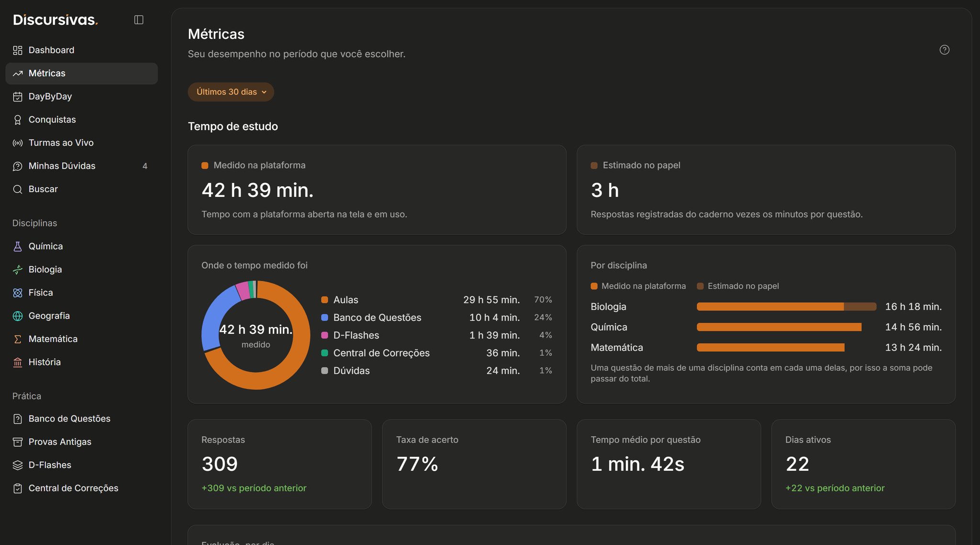The image size is (980, 545).
Task: Click '1 min. 42s' average time value
Action: 637,464
